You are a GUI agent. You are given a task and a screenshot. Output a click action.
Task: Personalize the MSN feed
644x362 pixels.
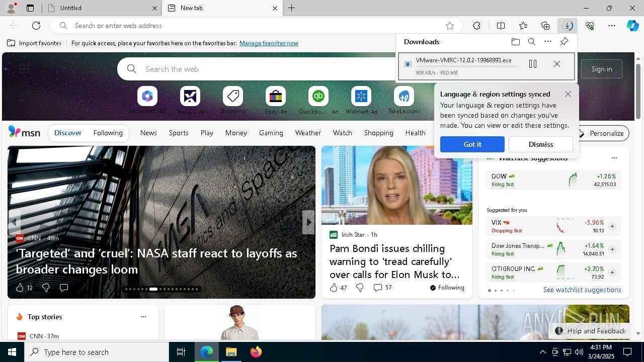pos(601,133)
